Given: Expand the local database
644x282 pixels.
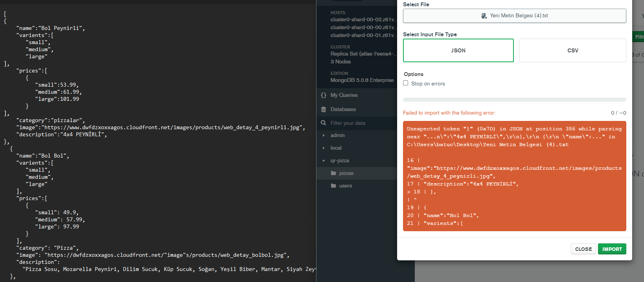Looking at the screenshot, I should (x=324, y=148).
